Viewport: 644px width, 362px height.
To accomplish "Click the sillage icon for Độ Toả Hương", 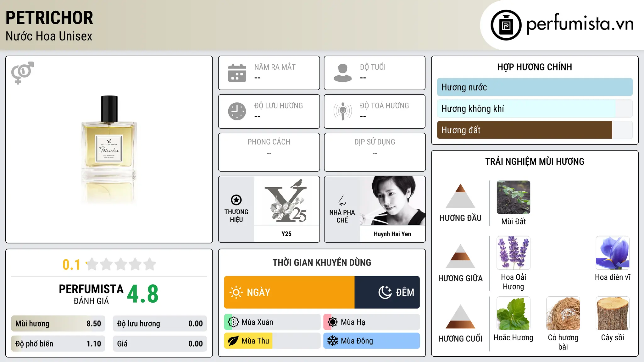I will [x=343, y=111].
